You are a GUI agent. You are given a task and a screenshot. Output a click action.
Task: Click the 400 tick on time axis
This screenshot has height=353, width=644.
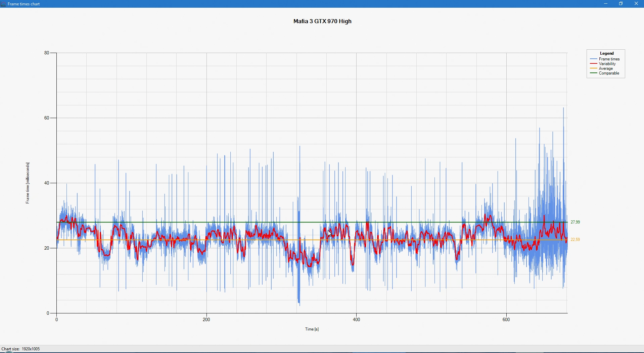coord(357,319)
